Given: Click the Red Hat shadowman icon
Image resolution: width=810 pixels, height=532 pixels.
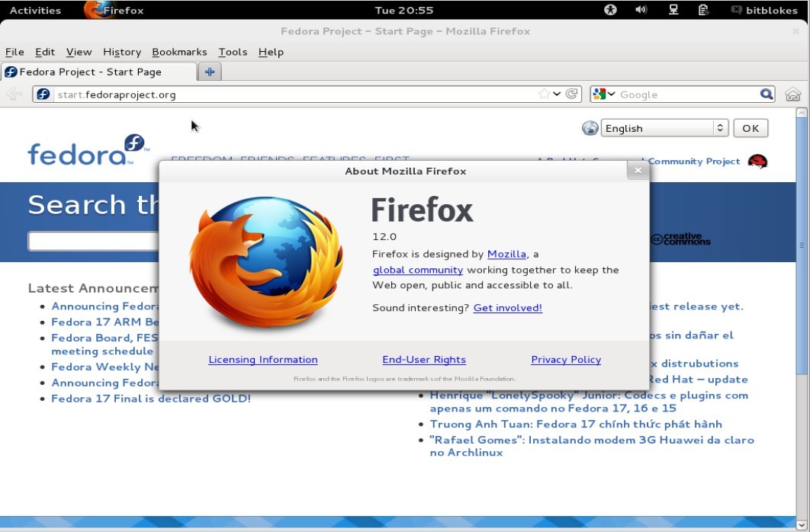Looking at the screenshot, I should [x=758, y=162].
